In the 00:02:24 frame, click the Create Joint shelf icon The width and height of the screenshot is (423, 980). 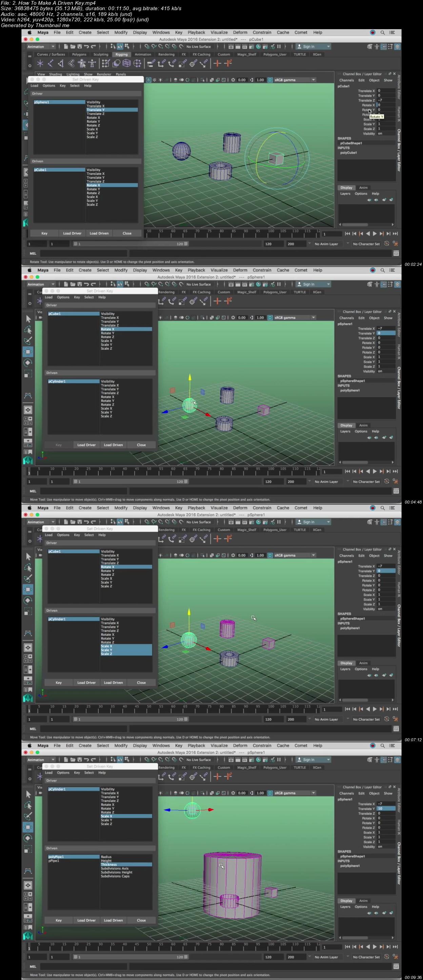click(50, 63)
